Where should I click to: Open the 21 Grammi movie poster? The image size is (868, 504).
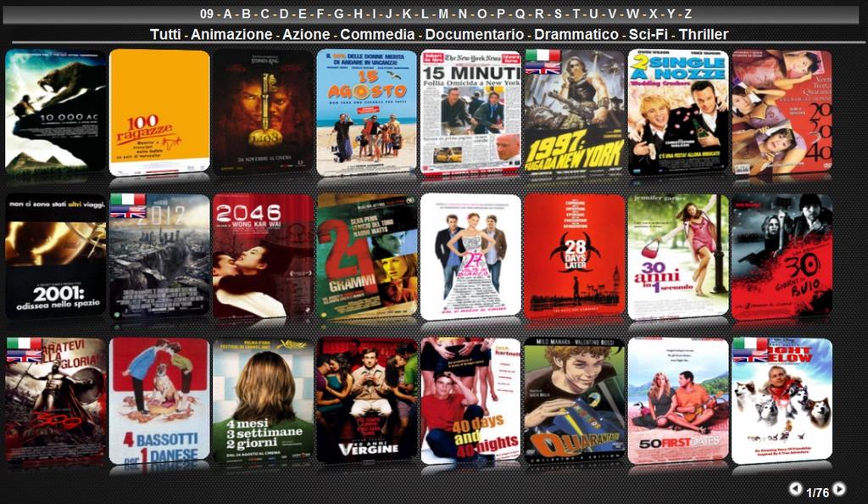366,256
